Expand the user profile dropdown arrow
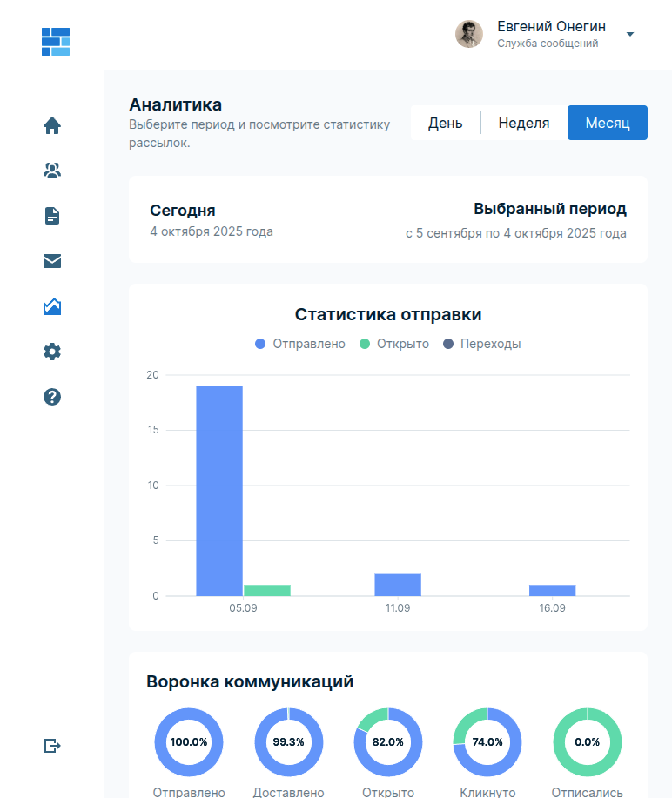This screenshot has width=672, height=798. [630, 35]
